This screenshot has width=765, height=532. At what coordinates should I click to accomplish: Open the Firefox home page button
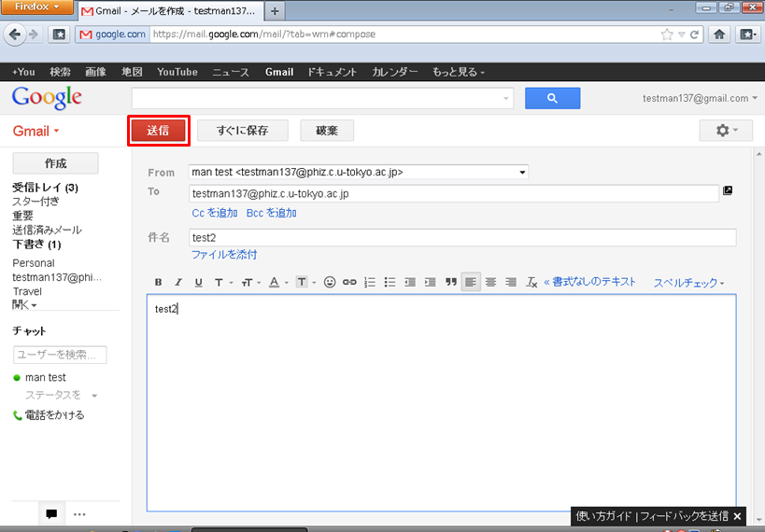pos(719,35)
